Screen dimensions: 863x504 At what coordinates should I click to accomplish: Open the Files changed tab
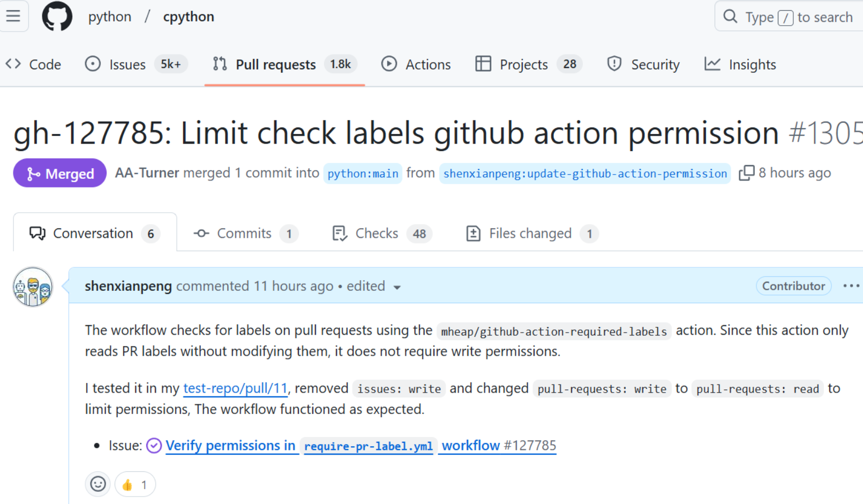pyautogui.click(x=531, y=234)
